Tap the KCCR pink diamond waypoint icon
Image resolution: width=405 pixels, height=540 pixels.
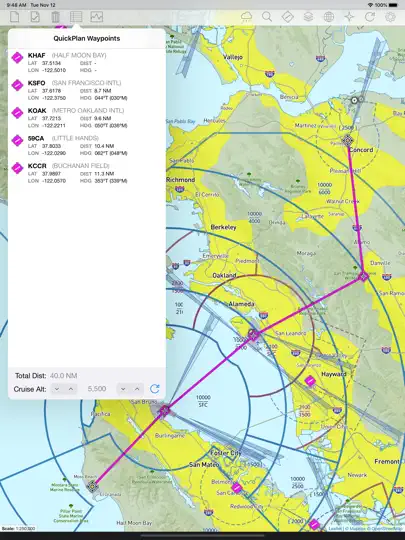(17, 168)
